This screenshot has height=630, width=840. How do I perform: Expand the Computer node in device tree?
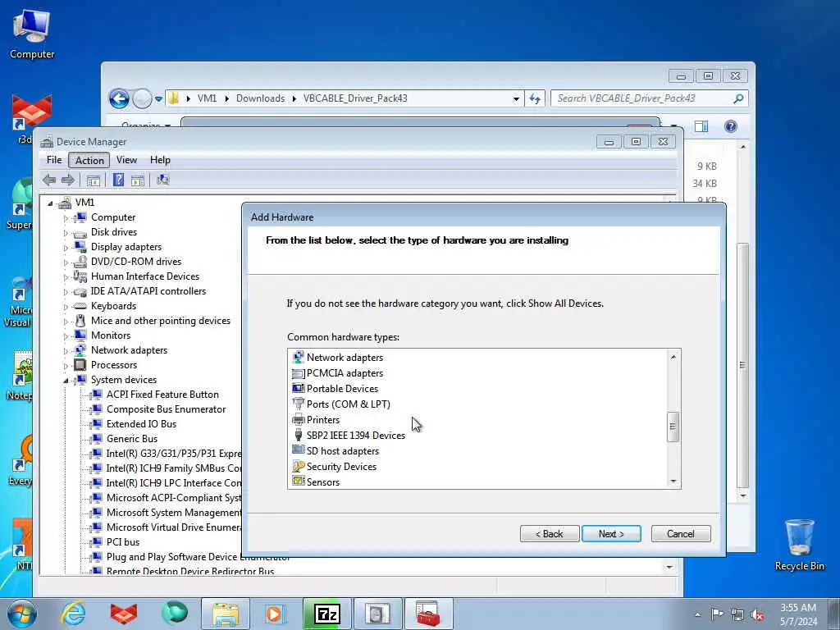pyautogui.click(x=66, y=218)
